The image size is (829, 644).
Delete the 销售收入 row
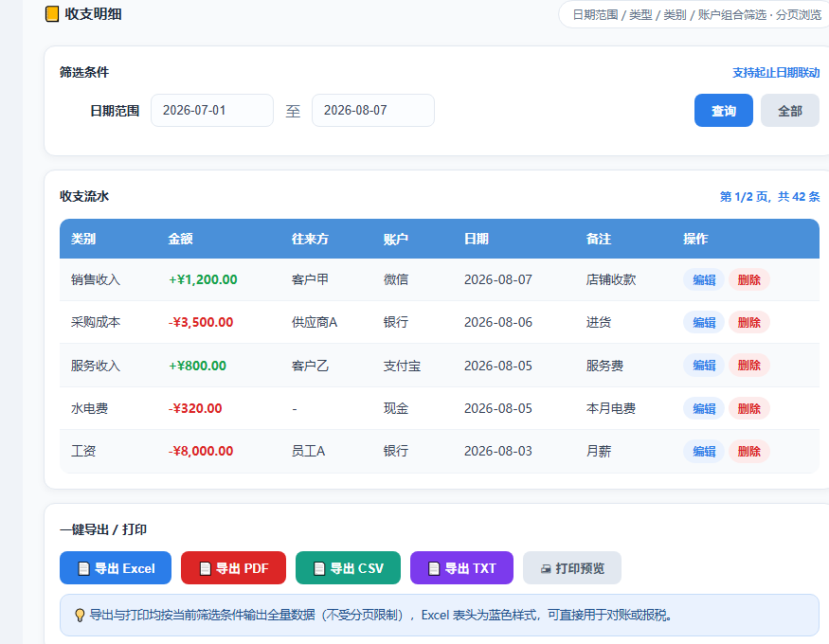pyautogui.click(x=749, y=279)
